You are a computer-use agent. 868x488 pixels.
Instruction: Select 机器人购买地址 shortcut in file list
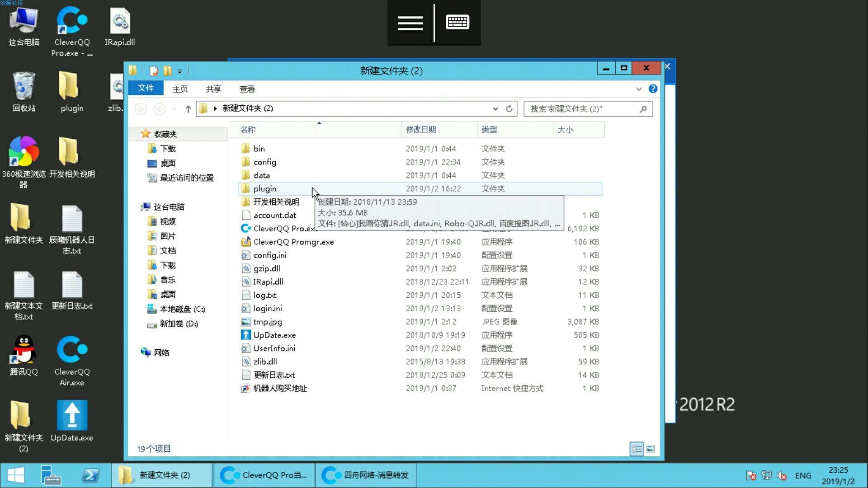(420, 388)
